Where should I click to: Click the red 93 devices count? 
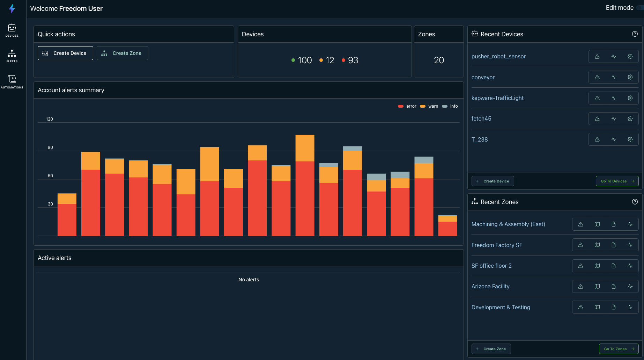pos(350,60)
